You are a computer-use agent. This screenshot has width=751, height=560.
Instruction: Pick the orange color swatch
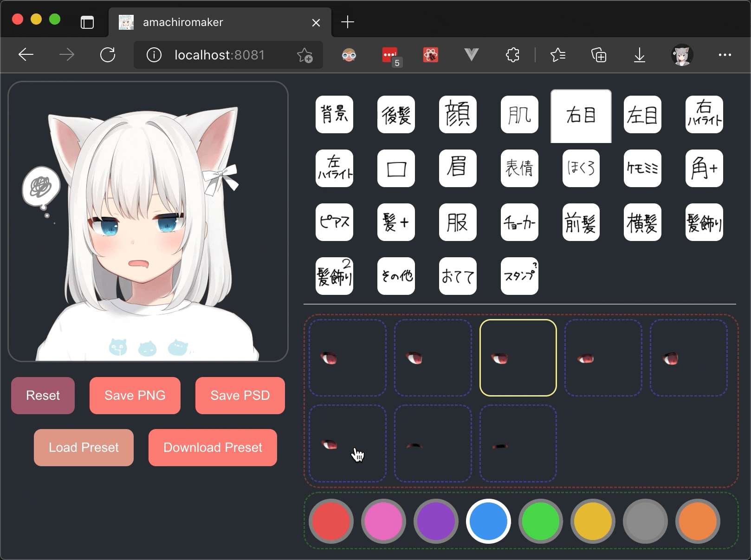pyautogui.click(x=698, y=521)
